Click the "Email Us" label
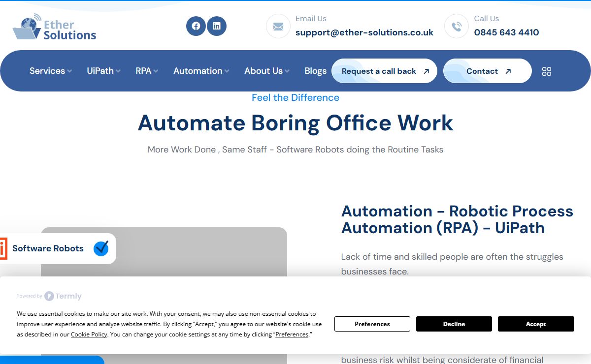The width and height of the screenshot is (591, 364). 311,19
